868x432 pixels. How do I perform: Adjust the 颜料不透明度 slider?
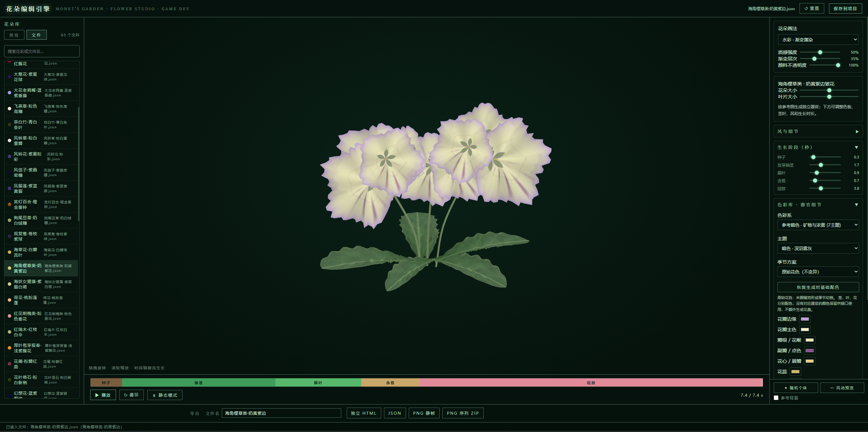[825, 65]
